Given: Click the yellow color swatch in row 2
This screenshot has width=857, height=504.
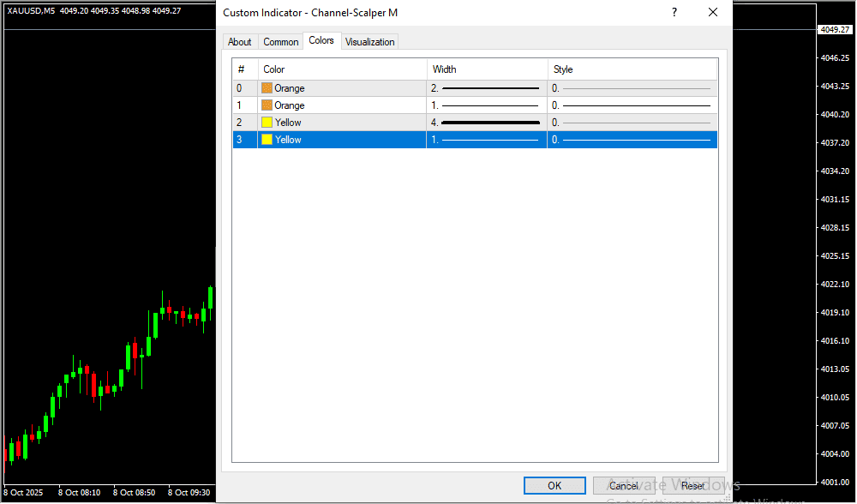Looking at the screenshot, I should pos(267,123).
